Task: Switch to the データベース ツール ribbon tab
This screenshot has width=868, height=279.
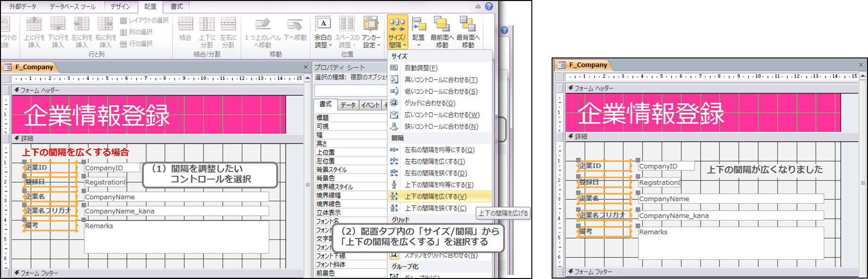Action: pos(73,7)
